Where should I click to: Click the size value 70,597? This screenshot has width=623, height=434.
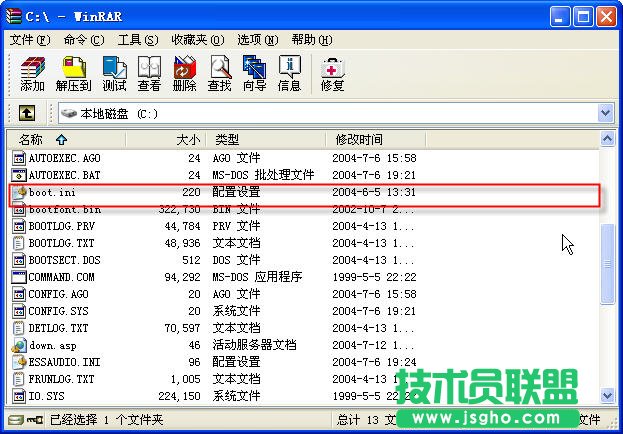[182, 328]
